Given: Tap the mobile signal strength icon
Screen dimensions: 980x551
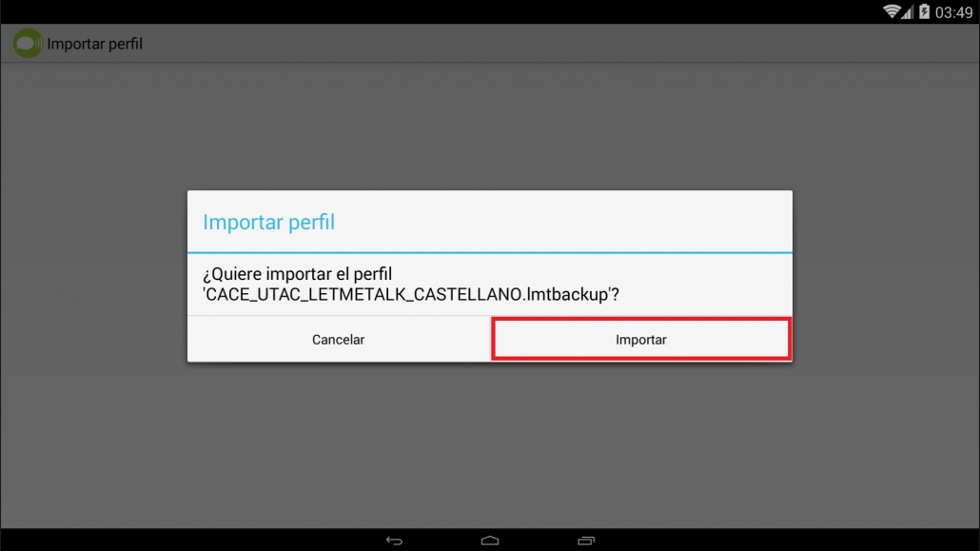Looking at the screenshot, I should [x=908, y=11].
